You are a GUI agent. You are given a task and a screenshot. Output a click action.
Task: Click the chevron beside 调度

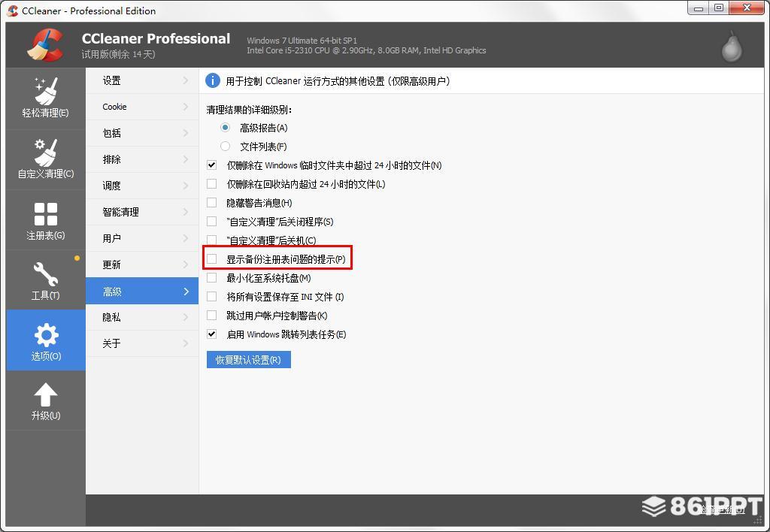[186, 185]
